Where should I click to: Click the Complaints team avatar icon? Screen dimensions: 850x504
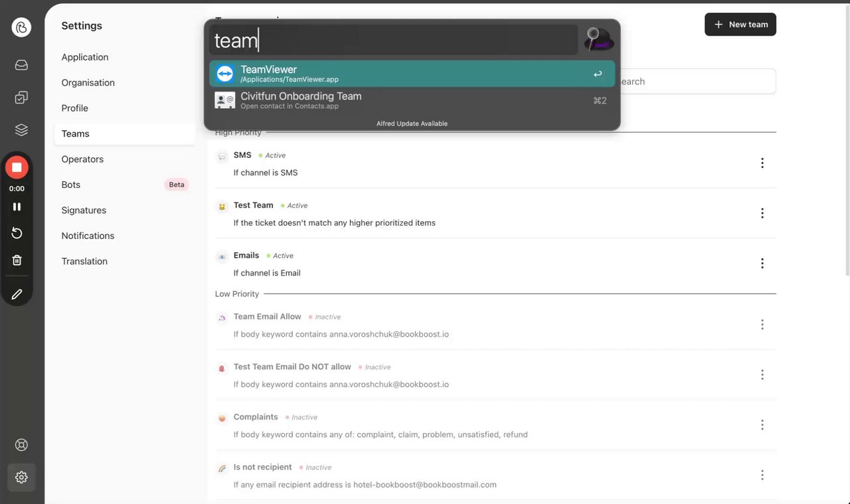click(222, 418)
